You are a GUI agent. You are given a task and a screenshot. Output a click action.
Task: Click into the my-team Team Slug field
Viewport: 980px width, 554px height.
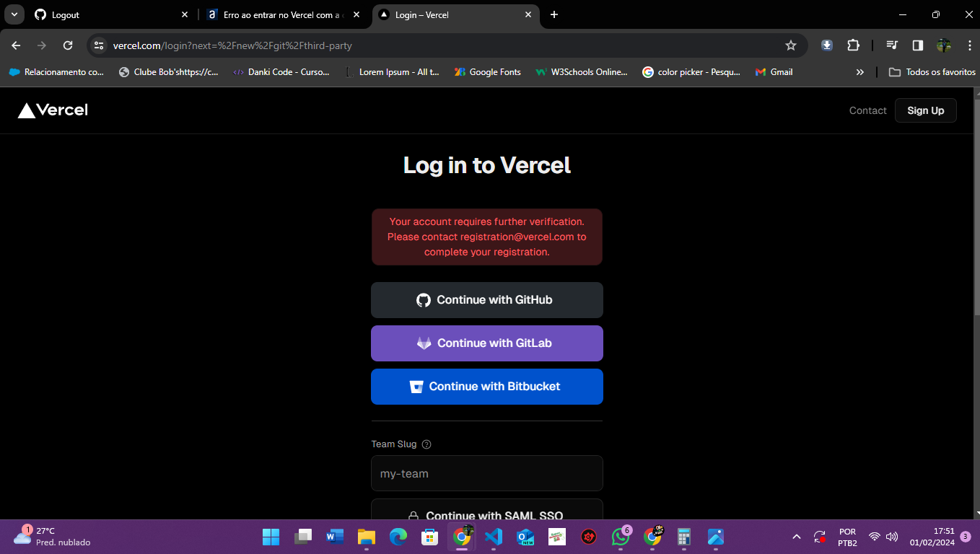point(487,473)
